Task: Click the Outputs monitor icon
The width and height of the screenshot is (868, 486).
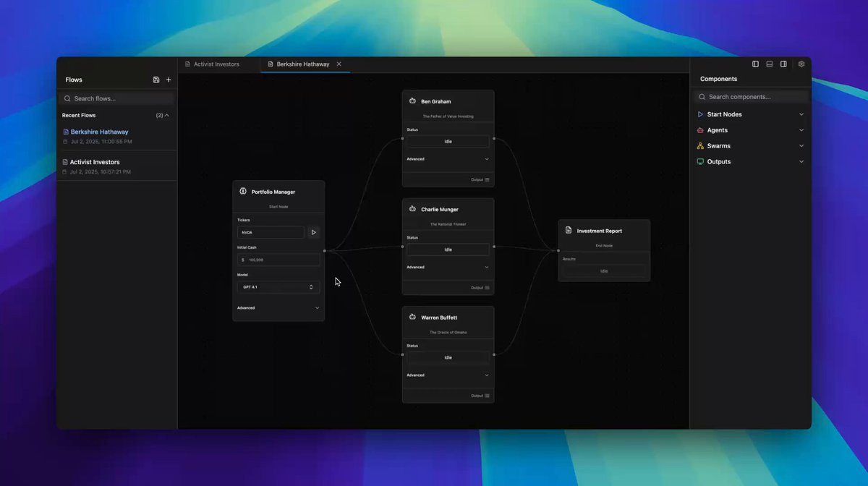Action: tap(700, 161)
